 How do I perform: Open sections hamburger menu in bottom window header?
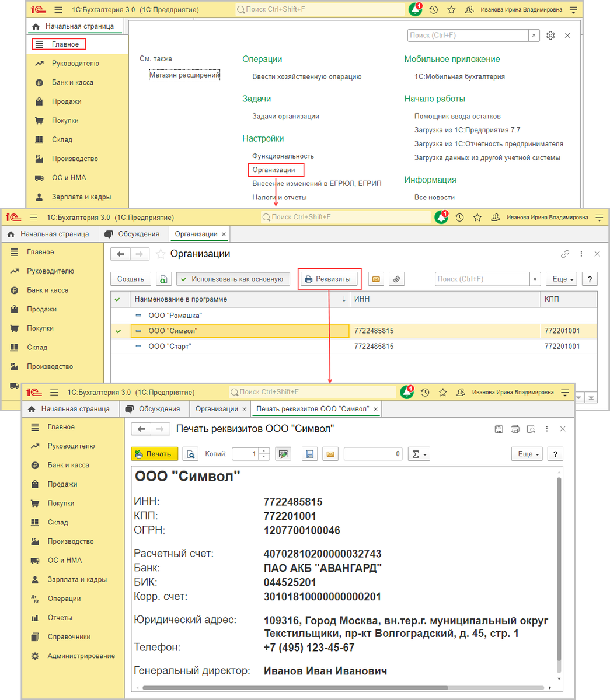point(54,393)
